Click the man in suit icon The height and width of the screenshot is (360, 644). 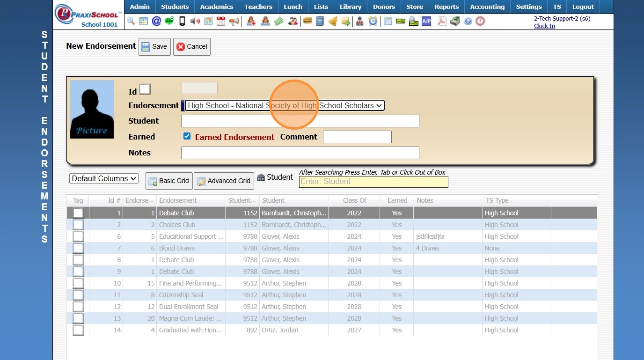(360, 21)
